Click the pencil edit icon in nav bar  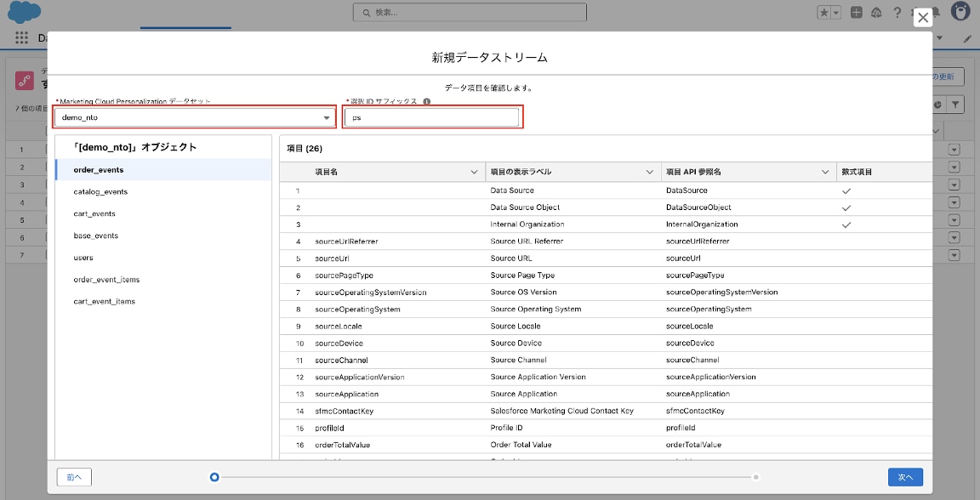pos(967,38)
